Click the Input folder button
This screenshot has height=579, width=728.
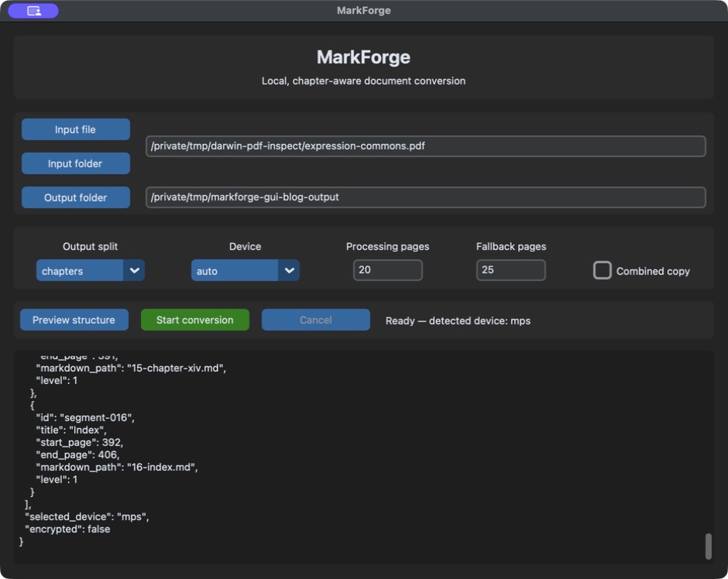(x=76, y=163)
